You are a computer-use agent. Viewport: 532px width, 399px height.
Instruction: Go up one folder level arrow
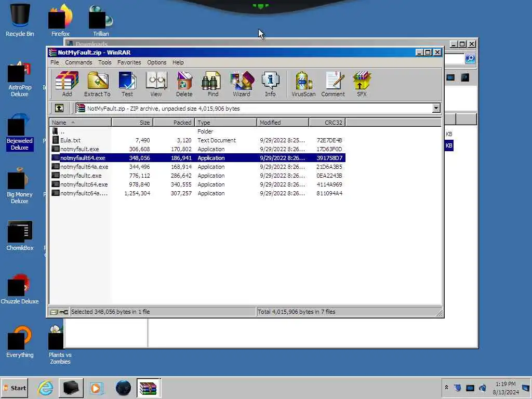coord(59,108)
